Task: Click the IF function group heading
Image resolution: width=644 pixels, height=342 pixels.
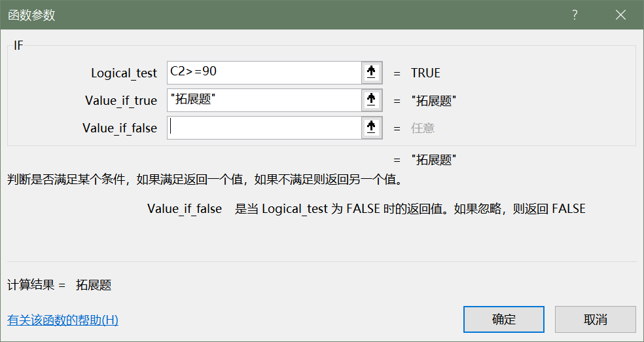Action: (x=18, y=46)
